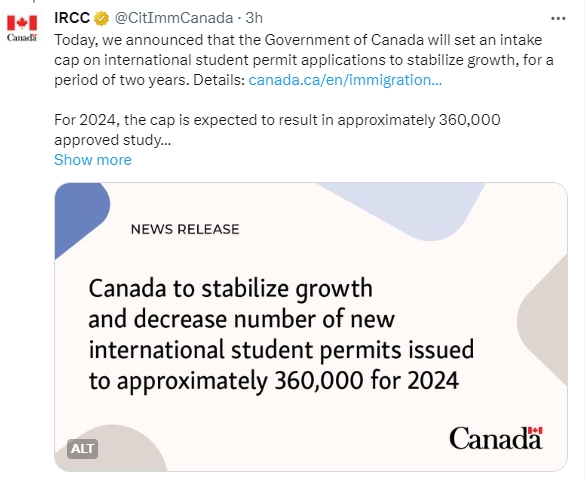Click the gold verified badge next to IRCC
The width and height of the screenshot is (587, 478).
(101, 18)
